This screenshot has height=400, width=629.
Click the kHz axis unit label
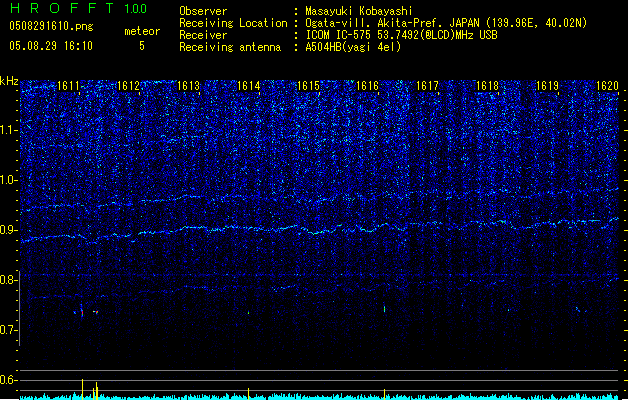pos(9,81)
